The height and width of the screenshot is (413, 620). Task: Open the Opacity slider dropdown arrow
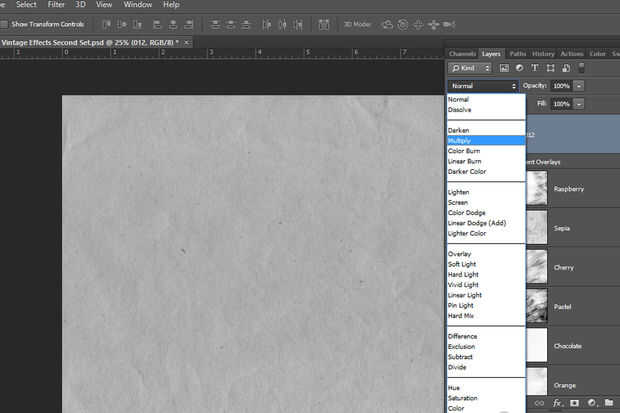pos(579,86)
